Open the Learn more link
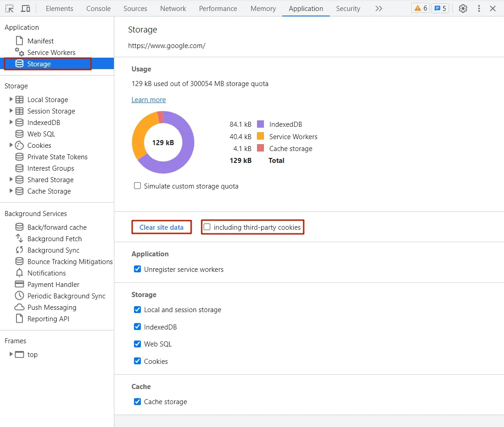 (149, 100)
